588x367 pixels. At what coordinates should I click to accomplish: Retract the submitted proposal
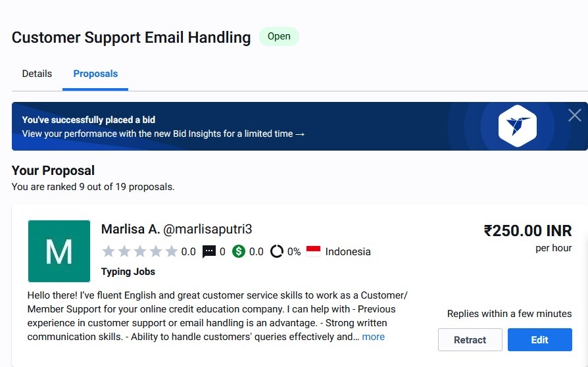tap(470, 339)
